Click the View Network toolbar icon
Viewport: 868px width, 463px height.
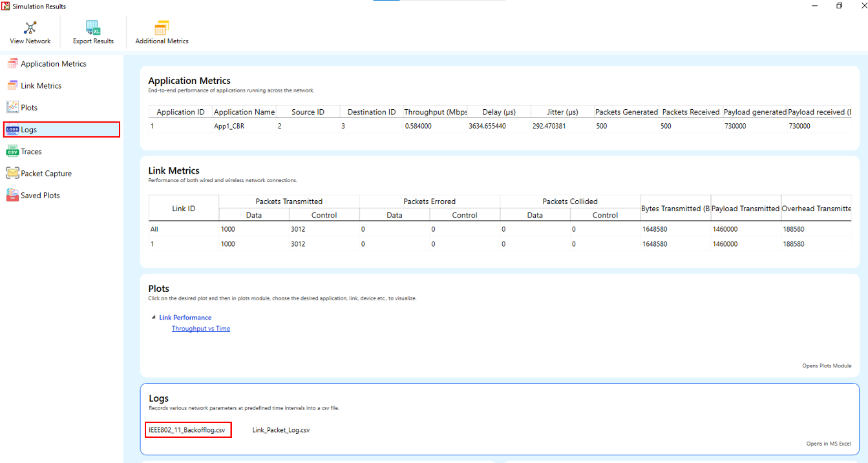coord(30,28)
